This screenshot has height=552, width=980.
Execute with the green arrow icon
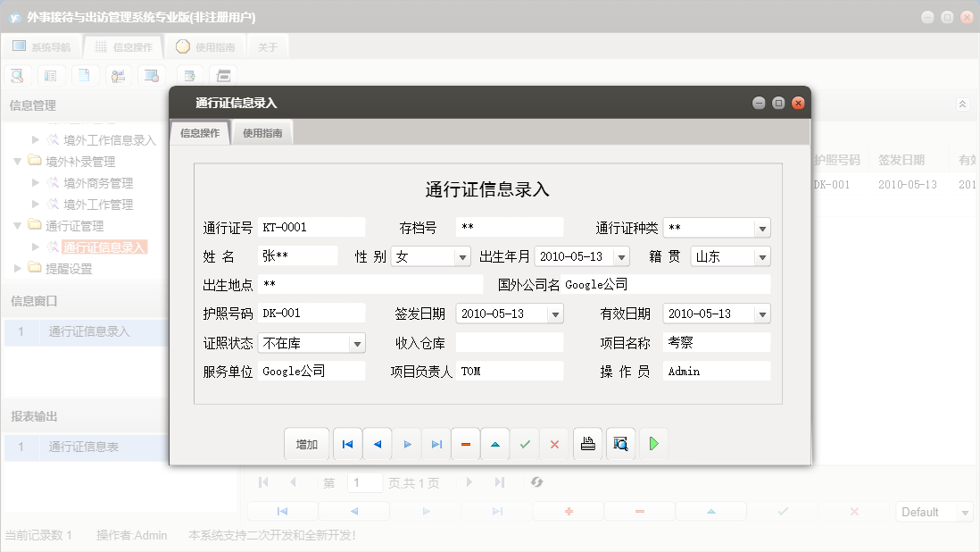pyautogui.click(x=653, y=443)
